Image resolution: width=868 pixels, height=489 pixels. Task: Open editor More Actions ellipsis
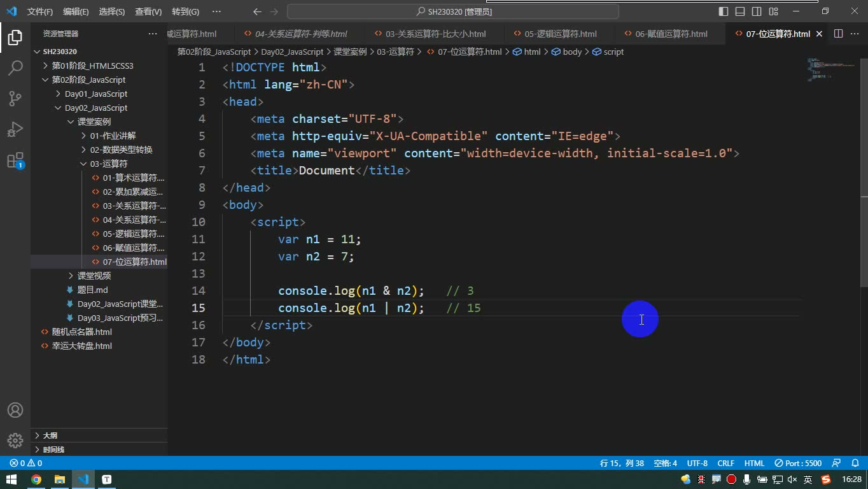(x=855, y=34)
